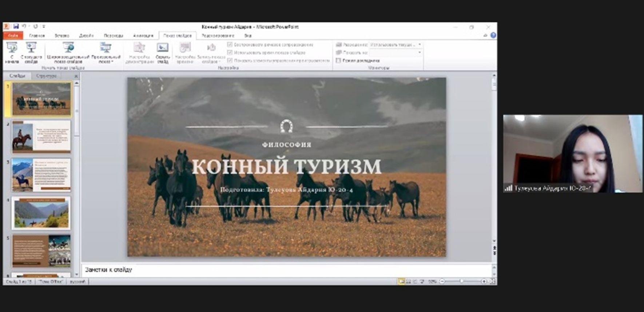The height and width of the screenshot is (312, 644).
Task: Toggle the play narrations checkbox
Action: click(x=230, y=44)
